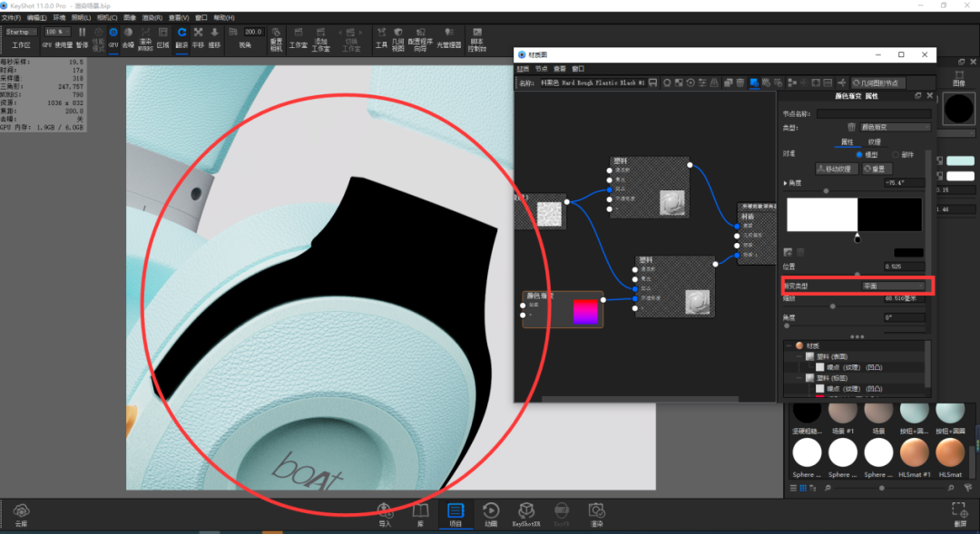Open the 几何视图 geometry view
Viewport: 980px width, 534px height.
pyautogui.click(x=398, y=39)
